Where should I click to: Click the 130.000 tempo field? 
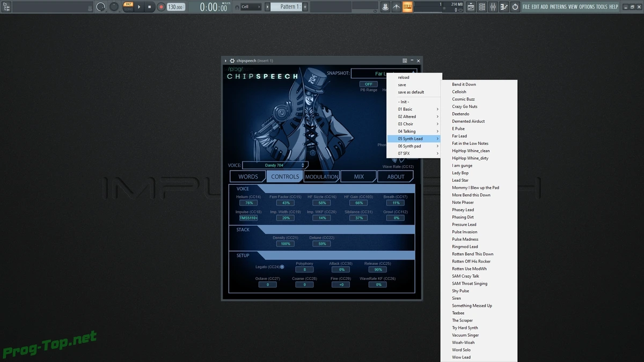coord(175,7)
